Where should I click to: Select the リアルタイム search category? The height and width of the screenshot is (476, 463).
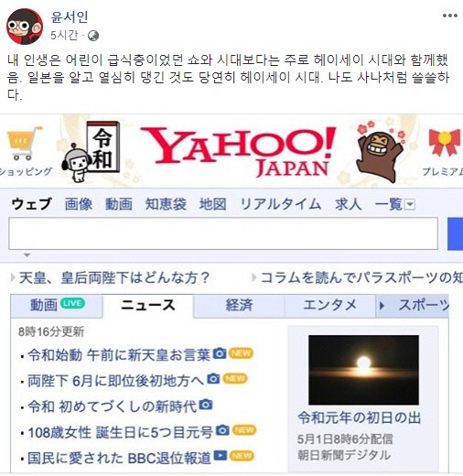pos(281,204)
